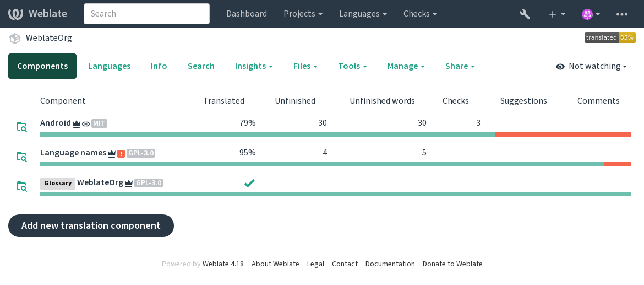The image size is (644, 285).
Task: Click the crown icon next to Android
Action: click(77, 123)
